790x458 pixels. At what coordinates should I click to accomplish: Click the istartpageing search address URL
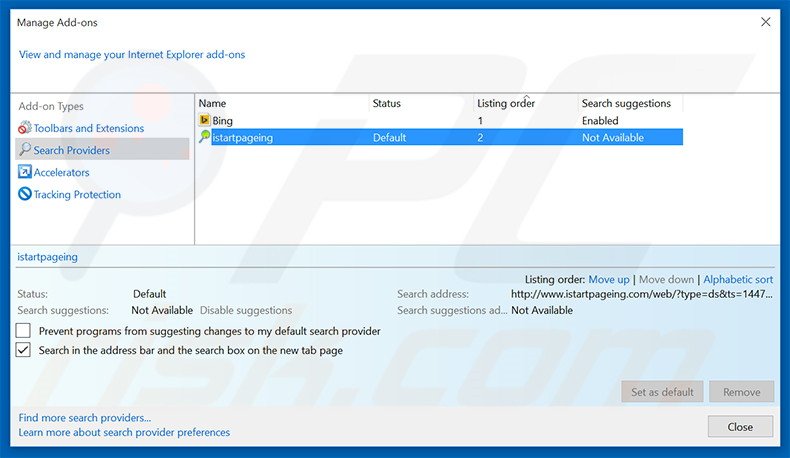click(x=641, y=294)
